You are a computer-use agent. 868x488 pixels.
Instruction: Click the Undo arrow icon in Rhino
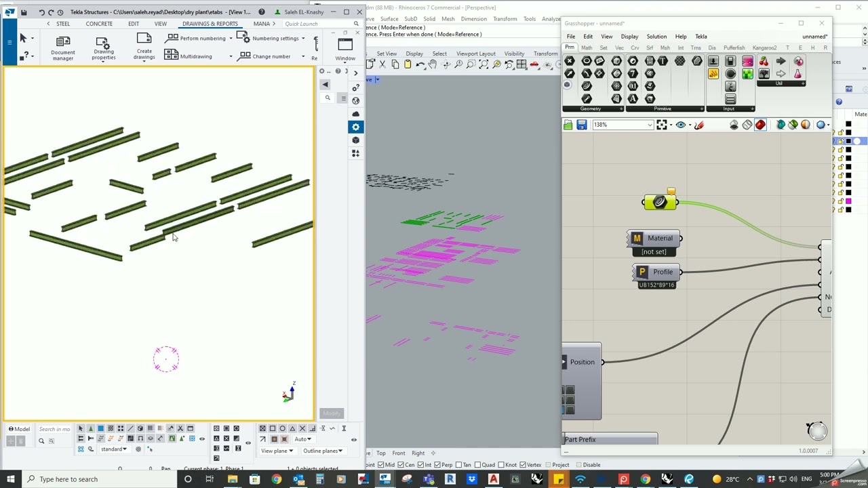420,64
